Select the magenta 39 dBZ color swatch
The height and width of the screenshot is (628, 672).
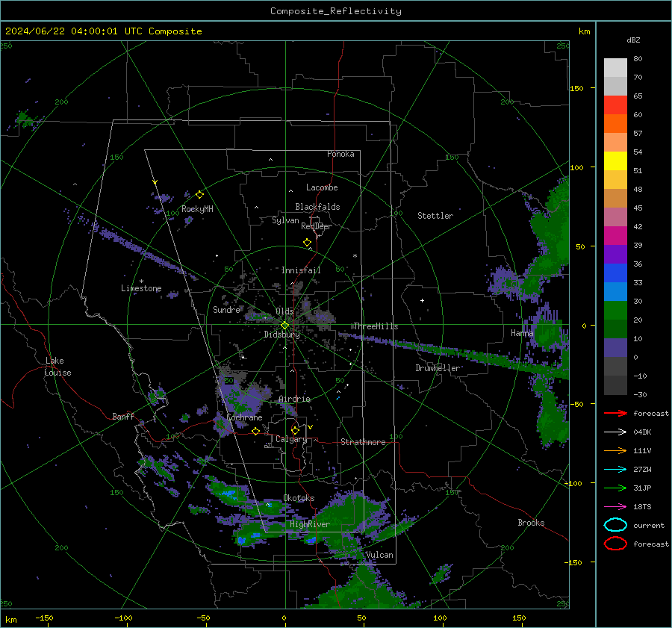pos(615,235)
